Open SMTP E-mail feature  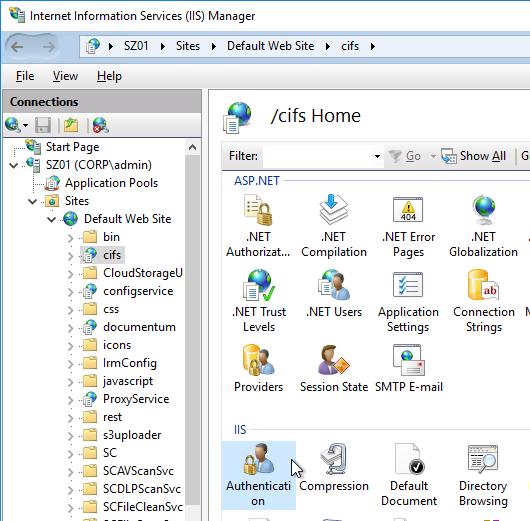click(409, 369)
